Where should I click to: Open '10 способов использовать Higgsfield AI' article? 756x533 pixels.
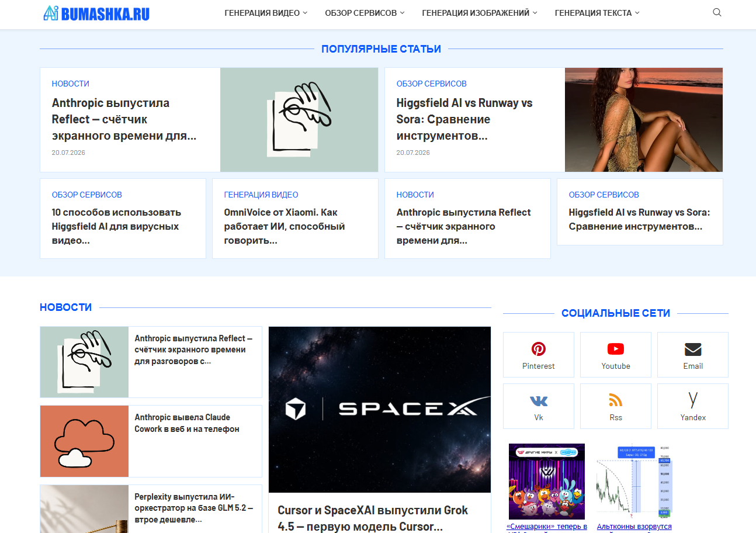coord(116,226)
